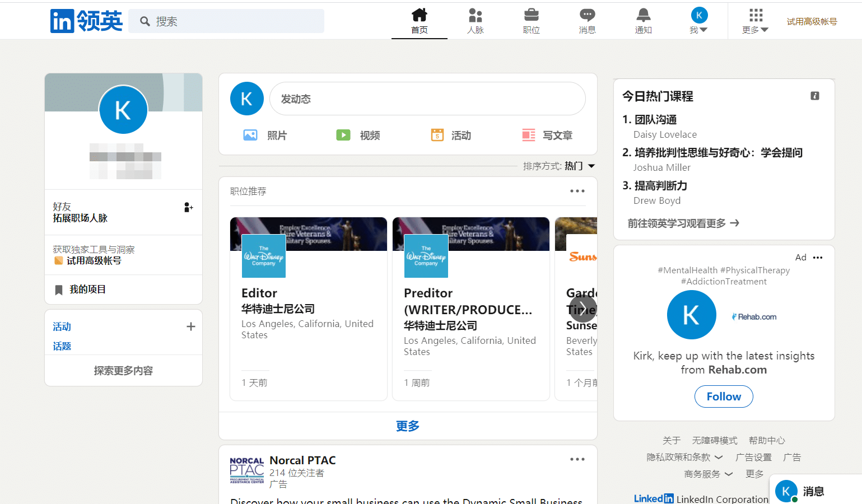Click the avatar beside 发动态
862x504 pixels.
coord(247,99)
